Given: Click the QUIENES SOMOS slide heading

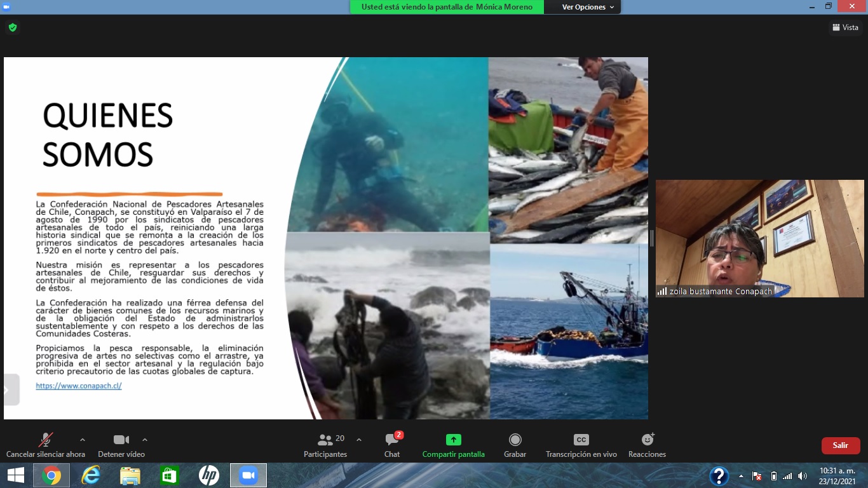Looking at the screenshot, I should (107, 135).
